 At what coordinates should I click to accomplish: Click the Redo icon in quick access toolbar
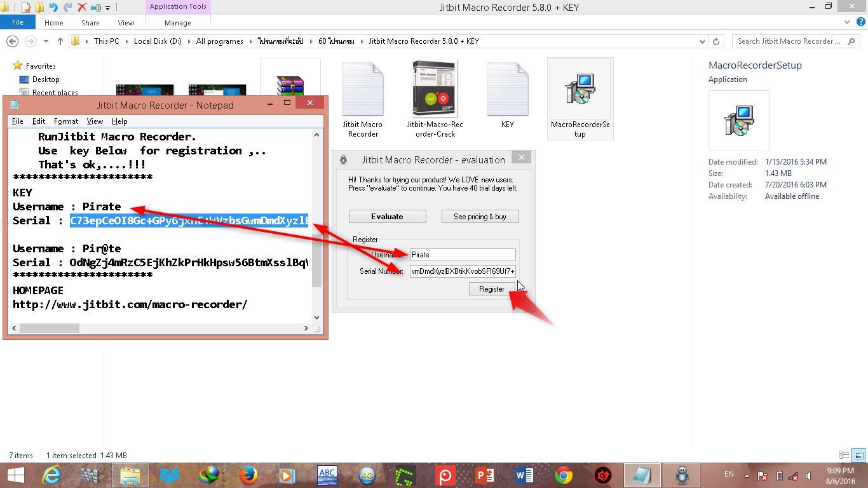pyautogui.click(x=67, y=8)
